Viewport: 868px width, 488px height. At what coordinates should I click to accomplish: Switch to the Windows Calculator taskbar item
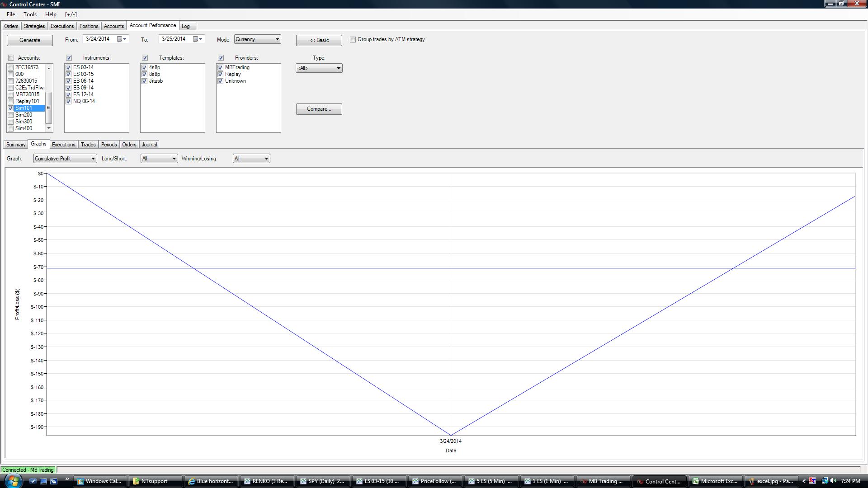point(100,481)
